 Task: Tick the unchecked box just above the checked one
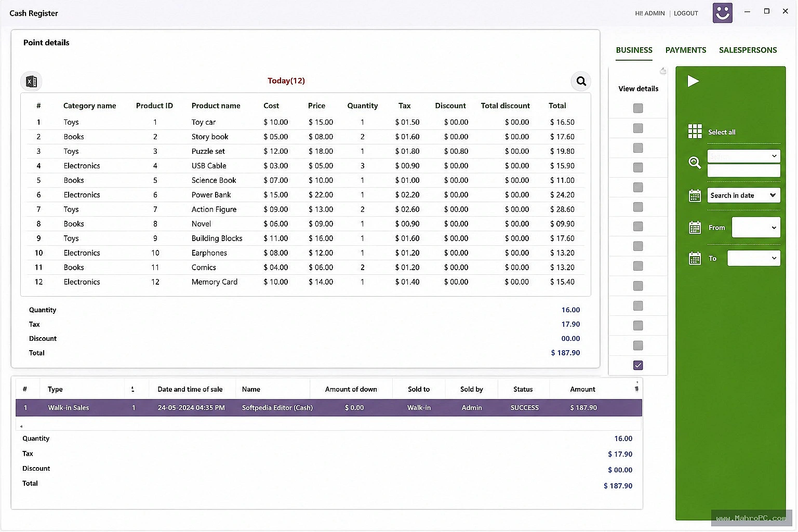[638, 345]
